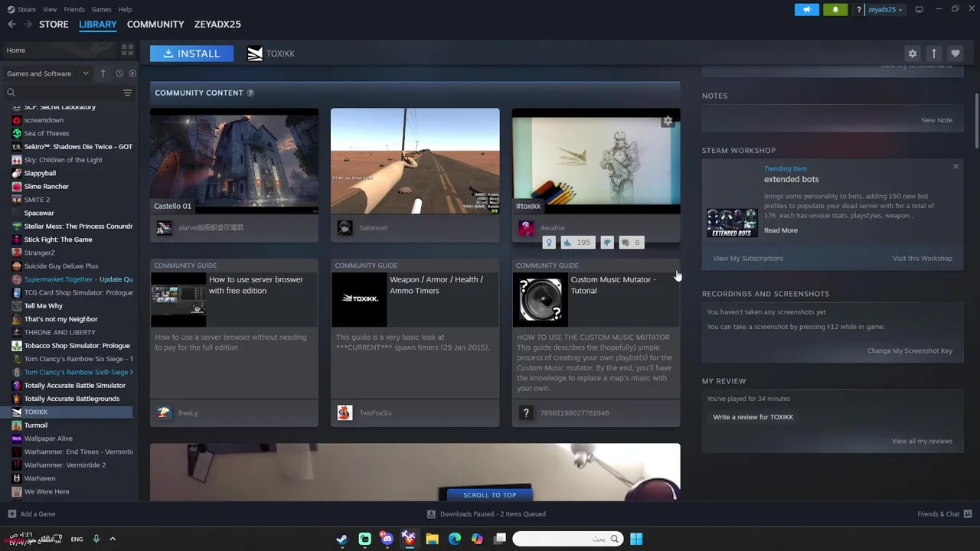Open the Friends menu
The width and height of the screenshot is (980, 551).
(74, 9)
